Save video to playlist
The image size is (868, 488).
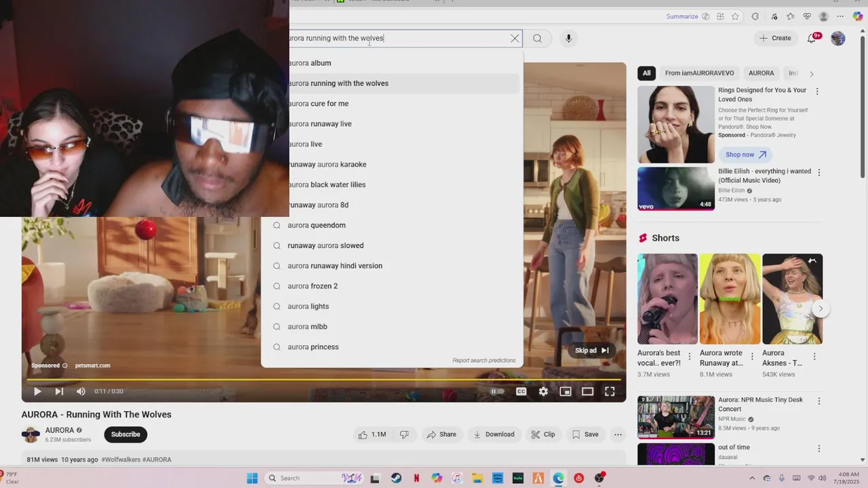pyautogui.click(x=585, y=434)
